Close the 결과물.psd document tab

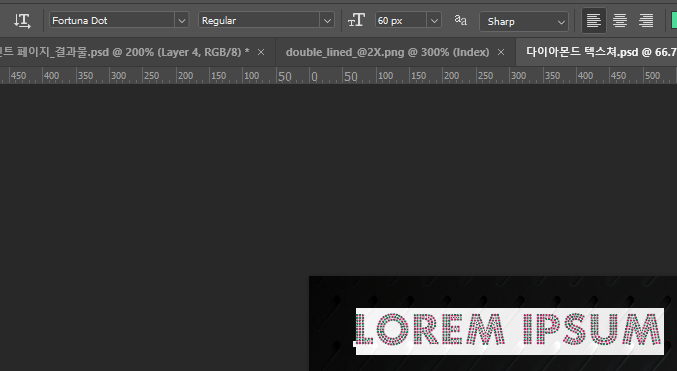click(x=261, y=52)
